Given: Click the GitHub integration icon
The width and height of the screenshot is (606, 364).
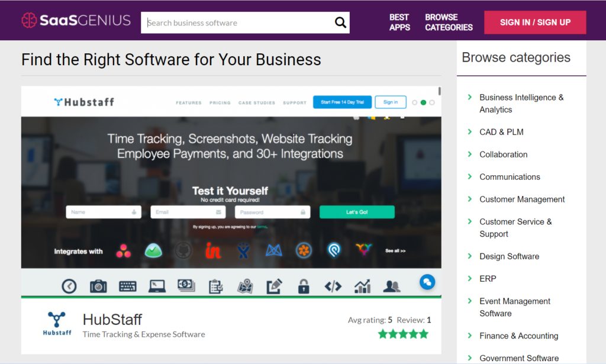Looking at the screenshot, I should (x=183, y=251).
